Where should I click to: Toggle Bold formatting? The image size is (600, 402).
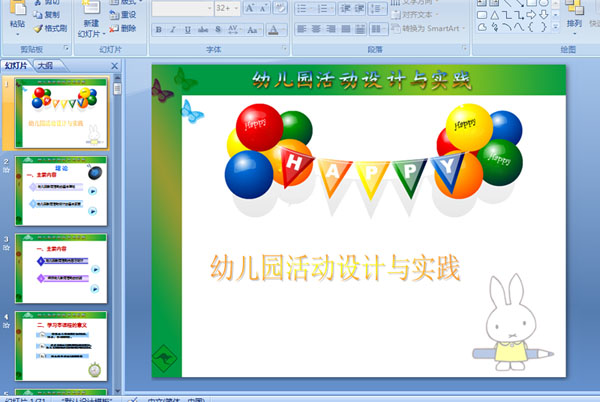click(x=158, y=30)
